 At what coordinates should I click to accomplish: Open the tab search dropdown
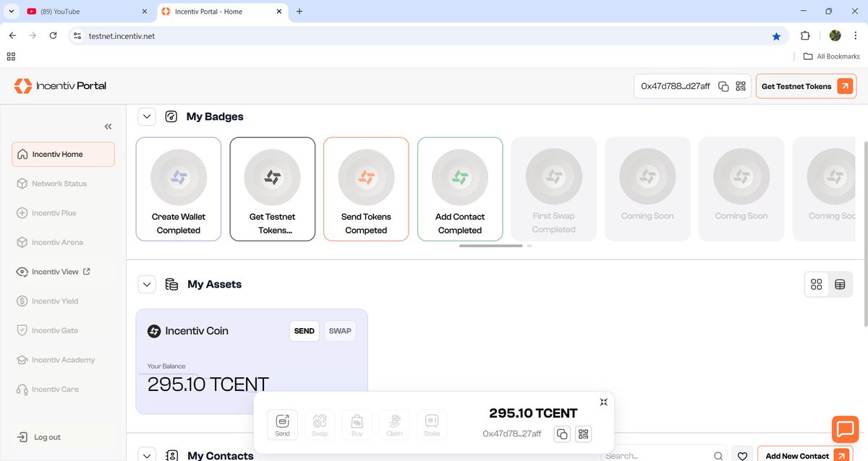[11, 12]
